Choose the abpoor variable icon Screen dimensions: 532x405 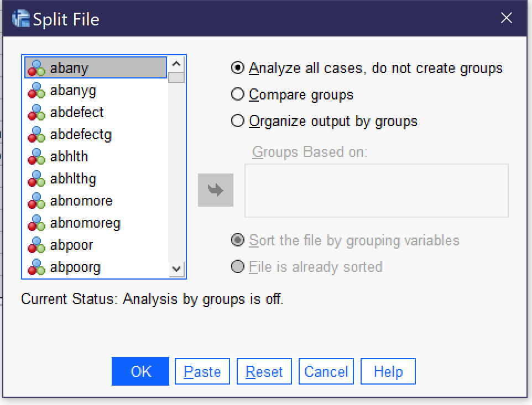tap(36, 245)
